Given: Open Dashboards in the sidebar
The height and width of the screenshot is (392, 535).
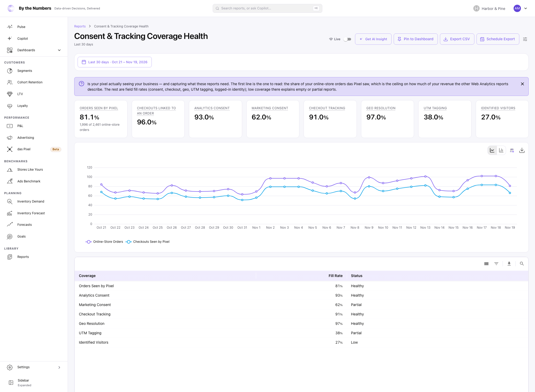Looking at the screenshot, I should click(x=34, y=50).
